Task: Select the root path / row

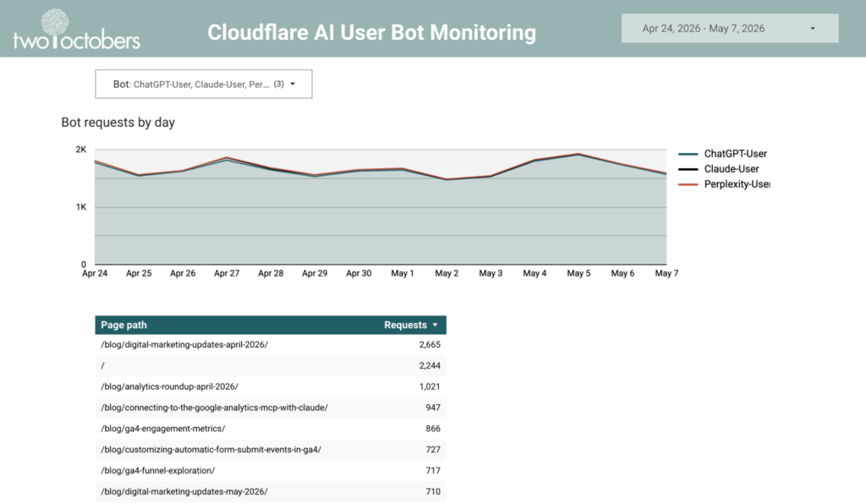Action: [271, 365]
